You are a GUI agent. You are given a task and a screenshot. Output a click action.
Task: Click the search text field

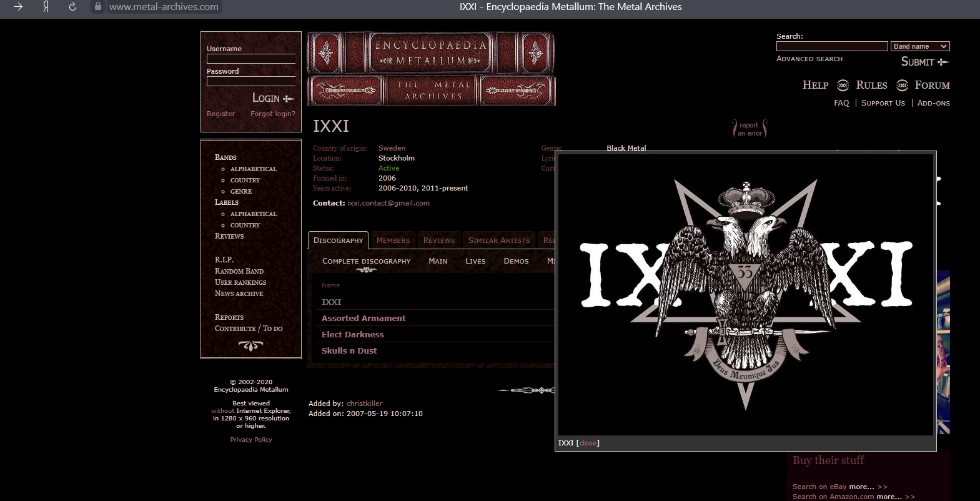coord(832,46)
